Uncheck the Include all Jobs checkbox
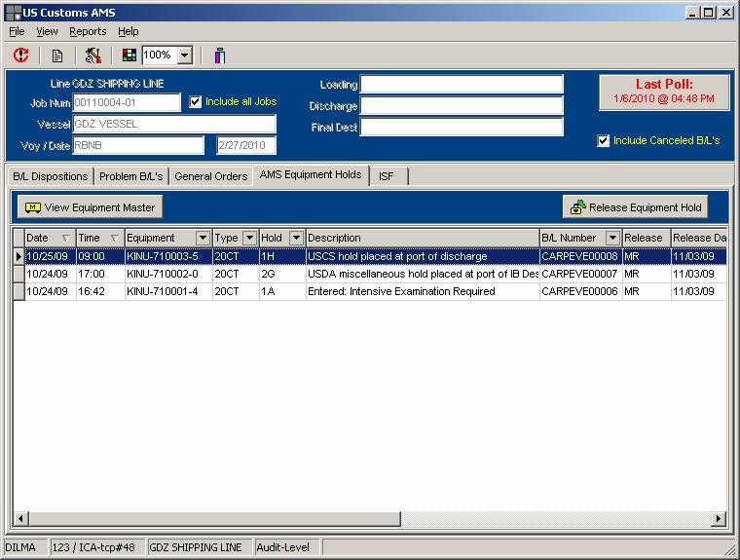Image resolution: width=740 pixels, height=560 pixels. [196, 102]
